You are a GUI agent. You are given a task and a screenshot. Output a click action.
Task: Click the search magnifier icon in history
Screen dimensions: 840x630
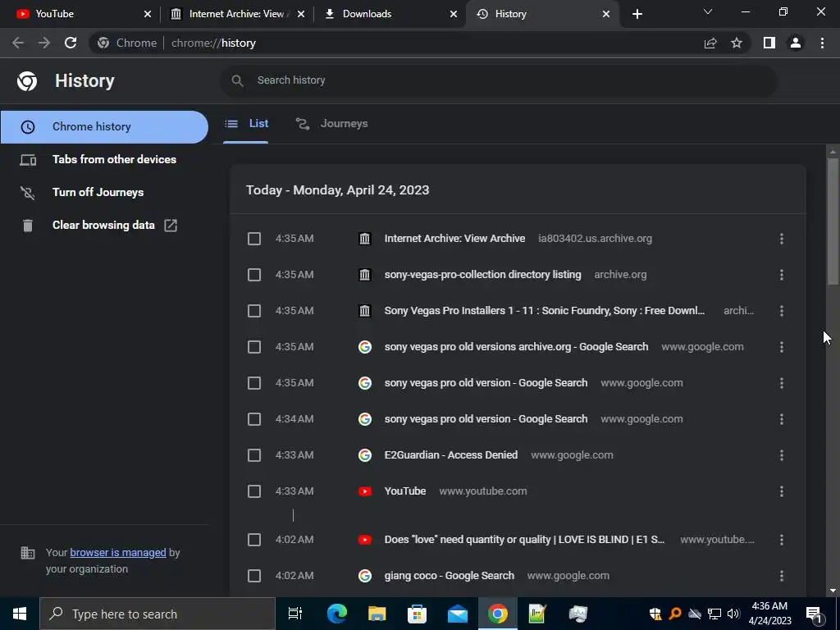pos(237,80)
